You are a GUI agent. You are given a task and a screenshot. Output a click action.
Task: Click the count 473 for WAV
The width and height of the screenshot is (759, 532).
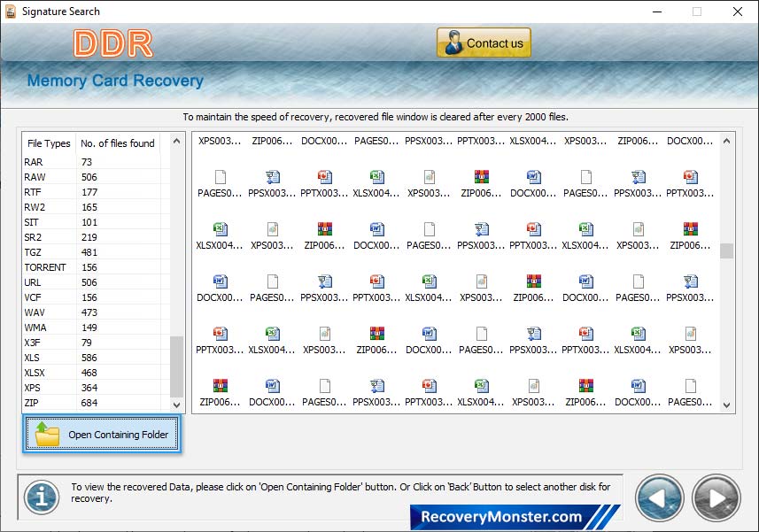(x=89, y=312)
